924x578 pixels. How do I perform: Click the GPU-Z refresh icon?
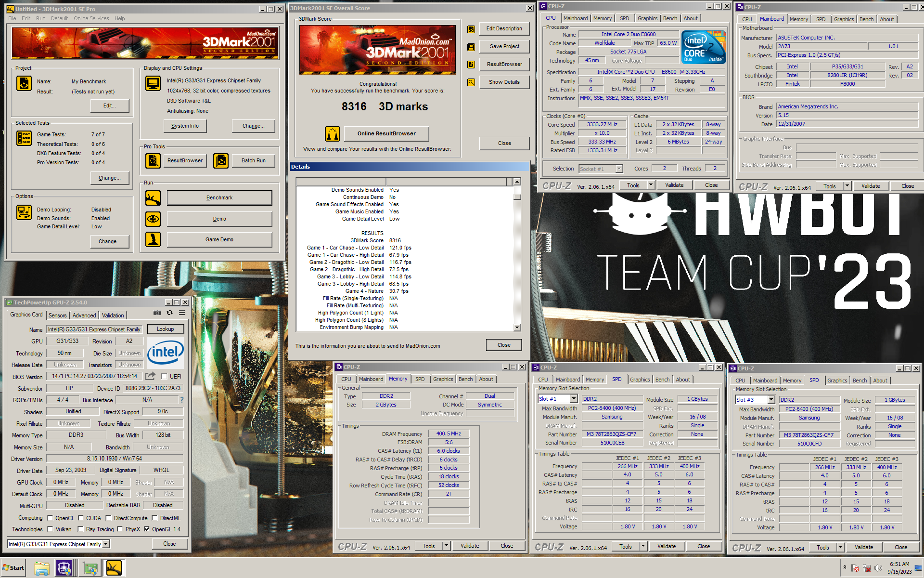click(x=170, y=313)
